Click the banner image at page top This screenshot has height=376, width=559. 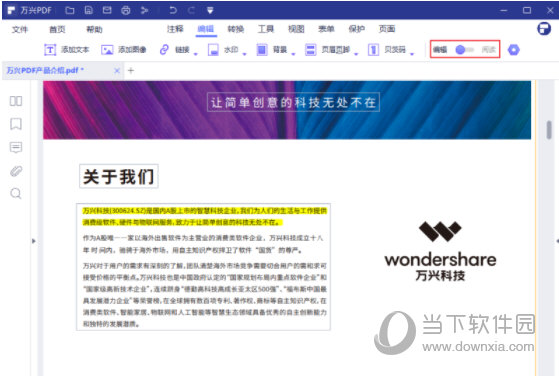click(x=287, y=110)
